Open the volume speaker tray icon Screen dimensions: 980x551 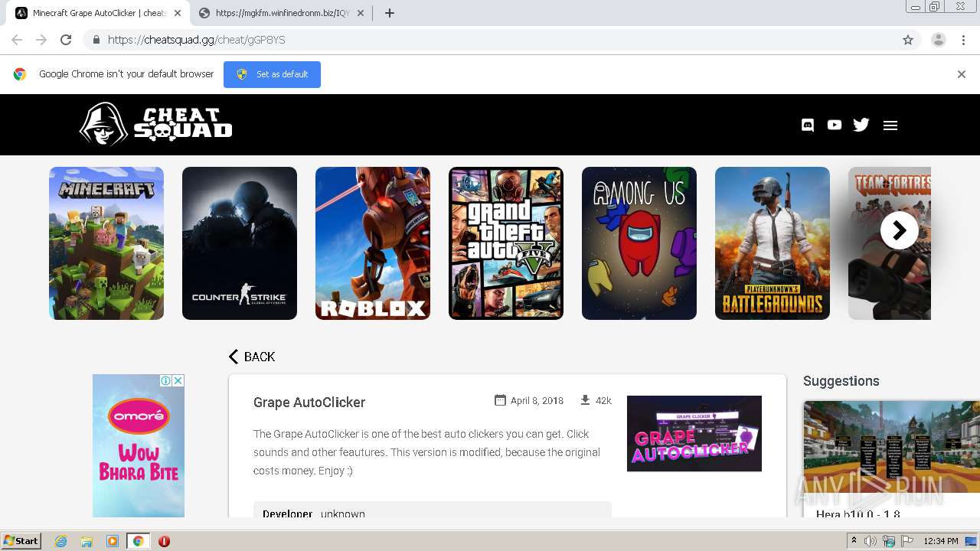pos(870,541)
